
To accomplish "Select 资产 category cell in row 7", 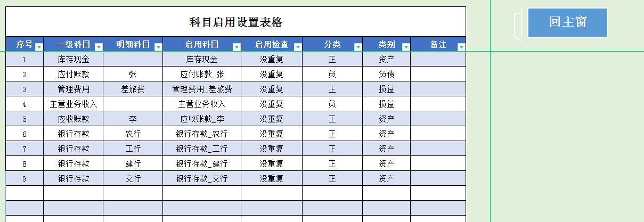I will pyautogui.click(x=387, y=149).
